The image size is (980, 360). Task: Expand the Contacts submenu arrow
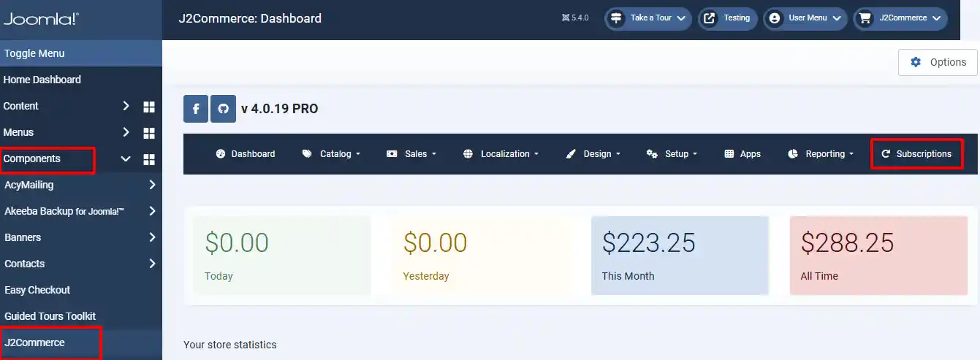coord(152,264)
